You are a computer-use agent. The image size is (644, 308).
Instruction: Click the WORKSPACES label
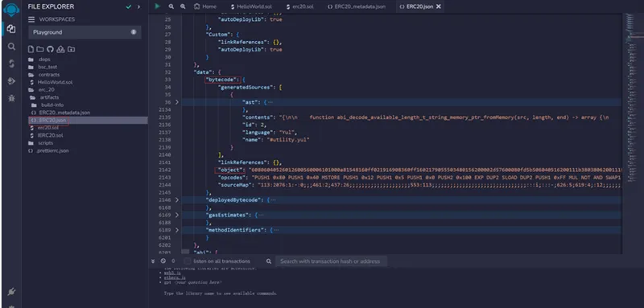coord(57,19)
